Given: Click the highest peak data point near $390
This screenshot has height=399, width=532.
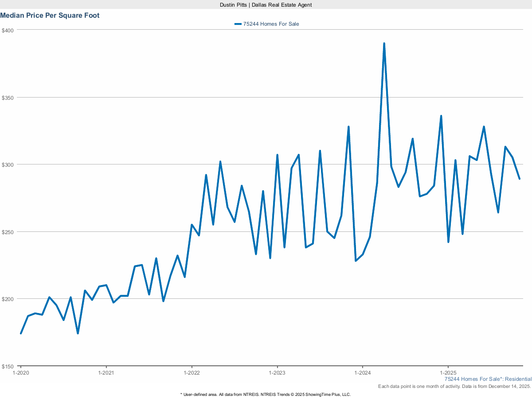Looking at the screenshot, I should [x=384, y=43].
